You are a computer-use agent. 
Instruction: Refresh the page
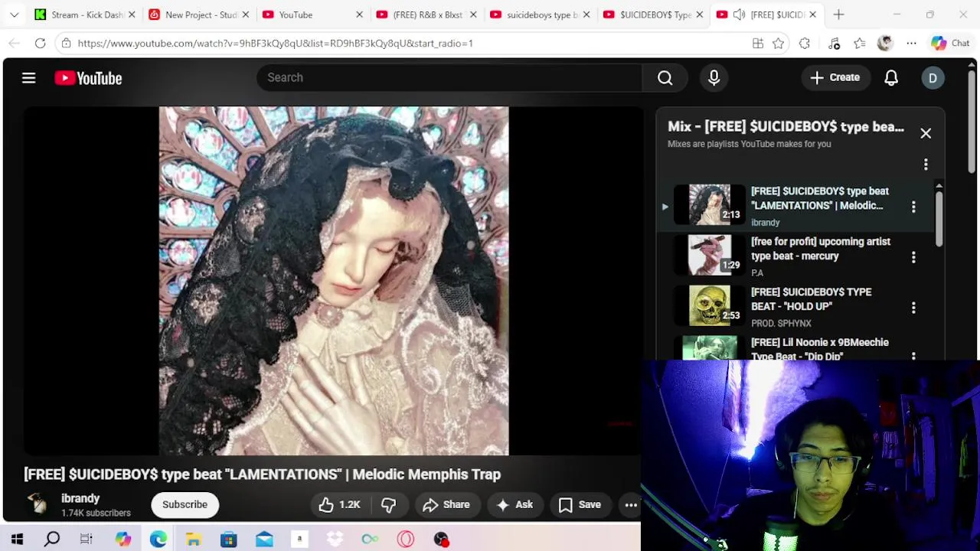coord(40,44)
